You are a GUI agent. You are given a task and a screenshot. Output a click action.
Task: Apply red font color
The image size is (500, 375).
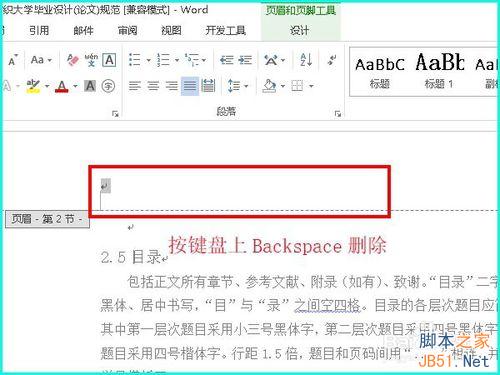[62, 86]
